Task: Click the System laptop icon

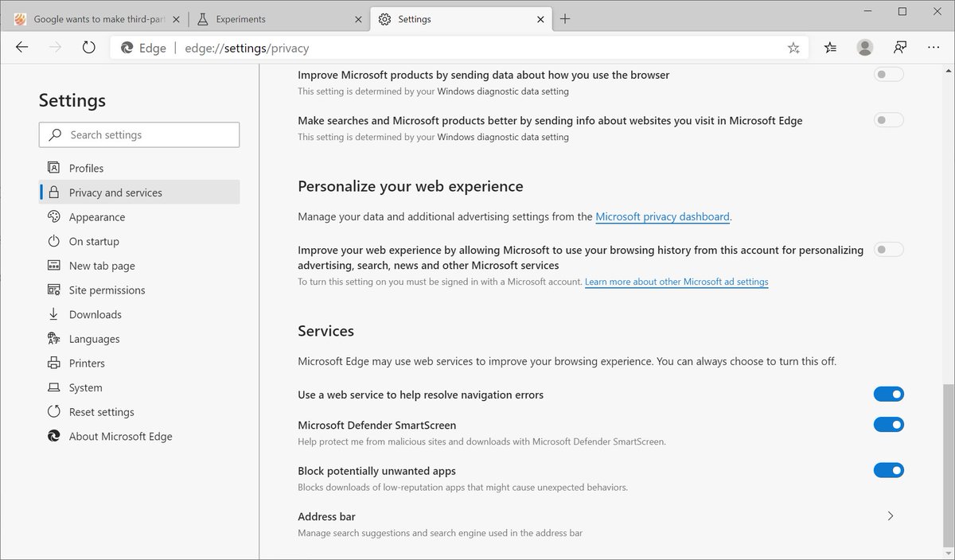Action: [54, 387]
